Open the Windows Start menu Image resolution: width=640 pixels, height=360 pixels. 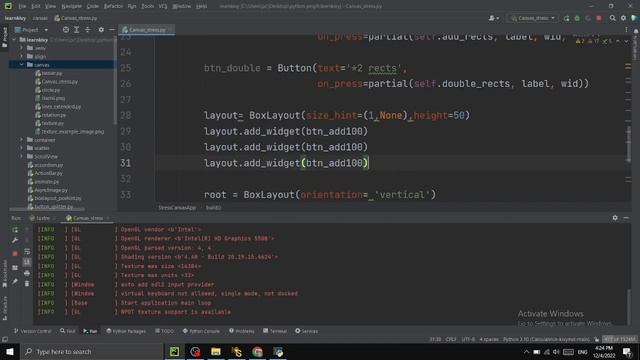[9, 352]
